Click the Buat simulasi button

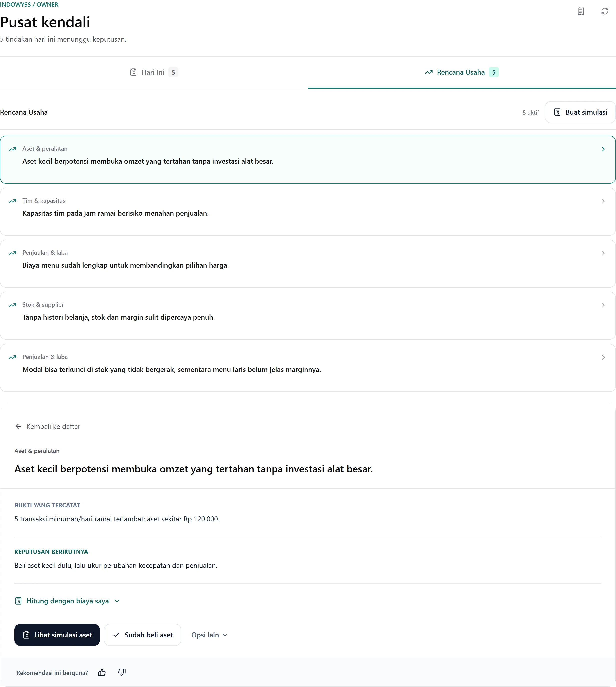580,112
